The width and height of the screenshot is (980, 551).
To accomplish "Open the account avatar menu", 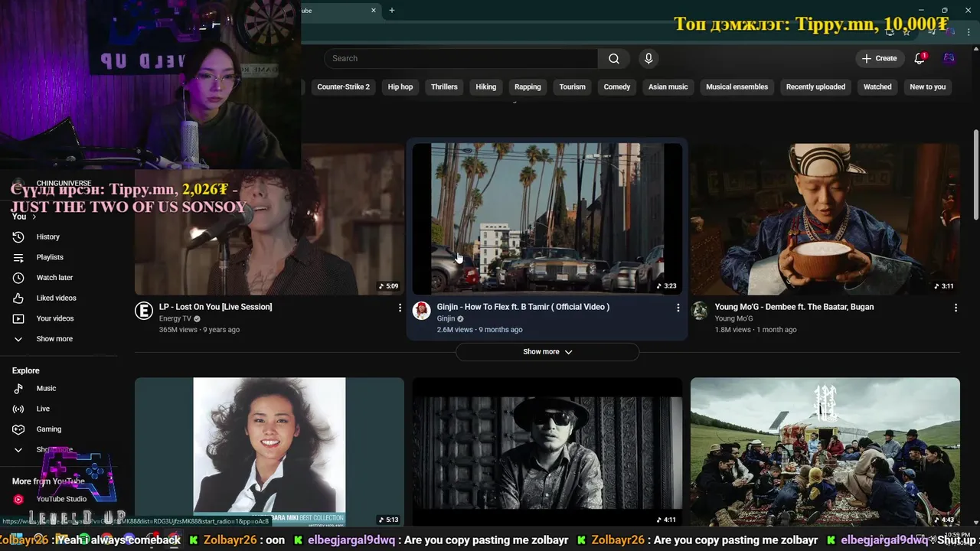I will tap(949, 58).
